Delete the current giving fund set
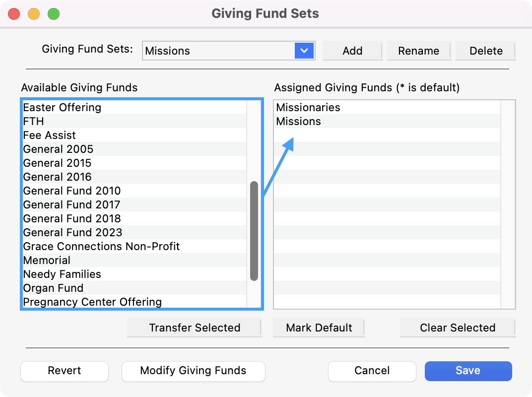The image size is (532, 397). click(x=486, y=51)
